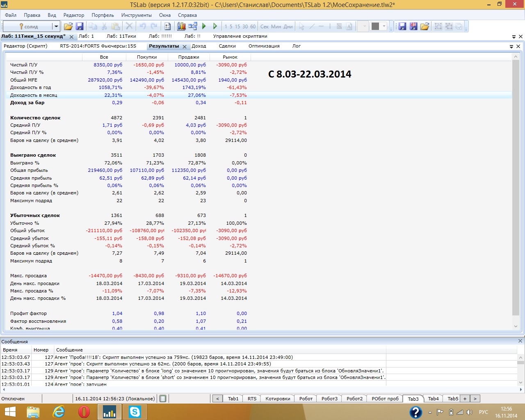Click the Save As floppy icon
The image size is (525, 420).
coord(413,27)
